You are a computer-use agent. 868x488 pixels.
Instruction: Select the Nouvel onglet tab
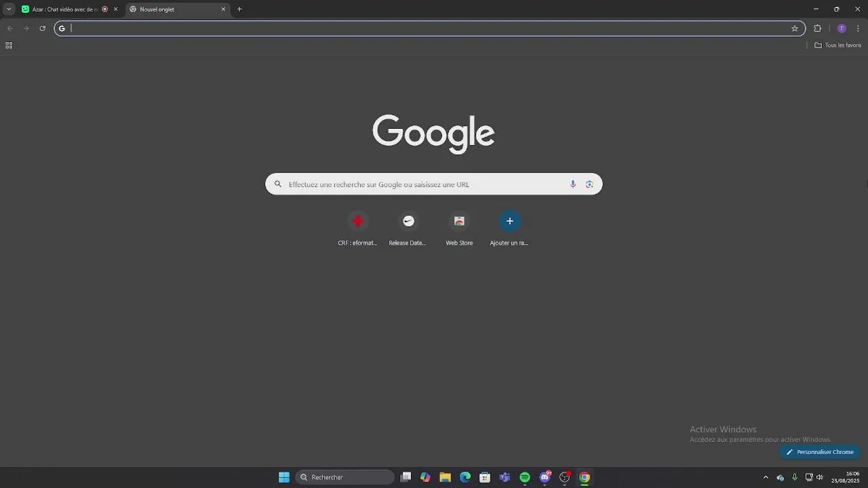pyautogui.click(x=179, y=9)
